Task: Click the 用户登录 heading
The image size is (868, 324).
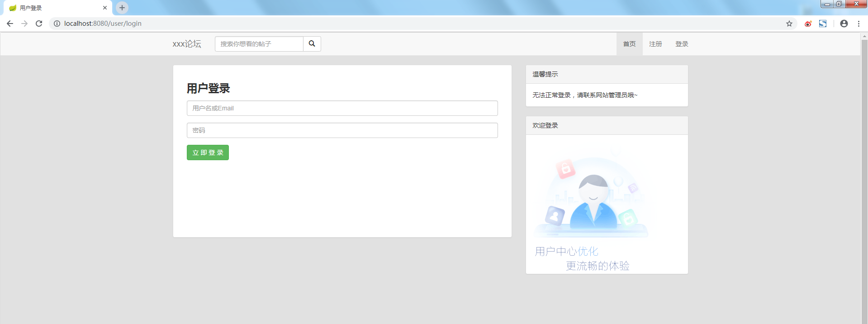Action: (209, 88)
